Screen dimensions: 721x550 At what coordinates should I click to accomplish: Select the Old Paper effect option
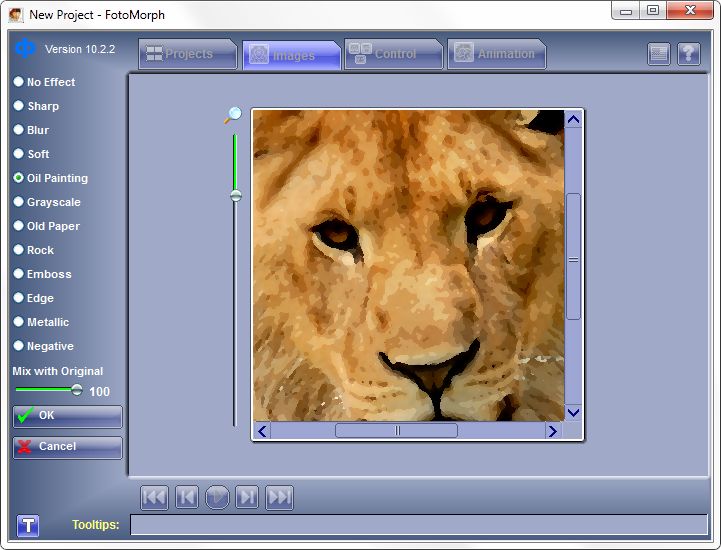coord(47,226)
